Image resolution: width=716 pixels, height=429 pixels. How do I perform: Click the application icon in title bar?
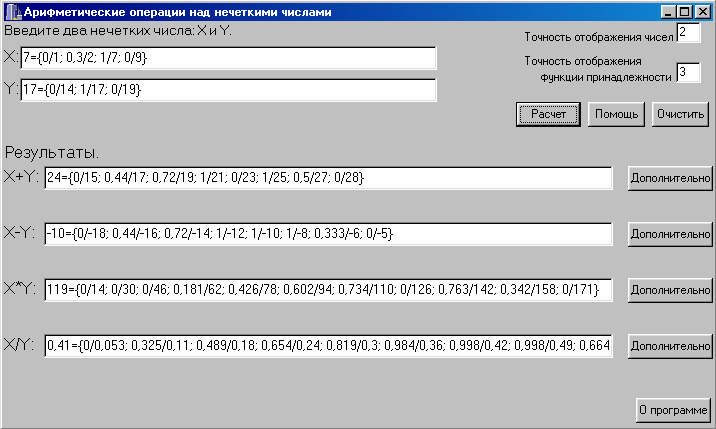pyautogui.click(x=13, y=12)
